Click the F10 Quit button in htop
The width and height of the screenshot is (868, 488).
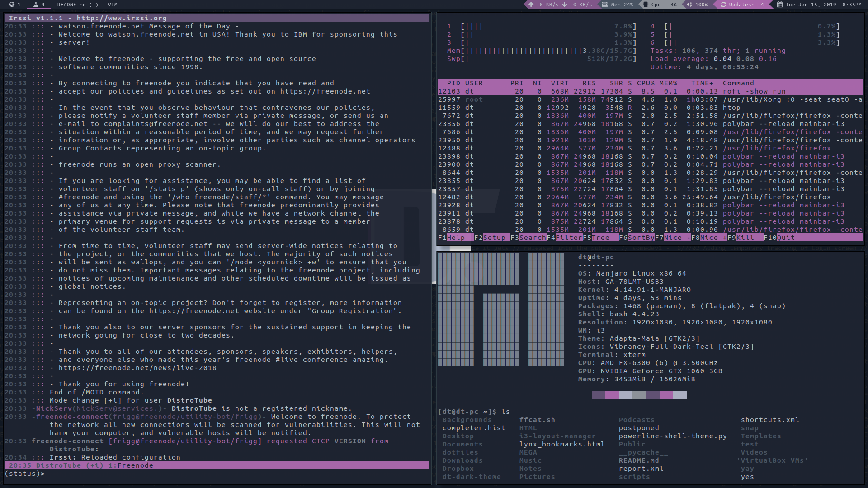coord(785,238)
